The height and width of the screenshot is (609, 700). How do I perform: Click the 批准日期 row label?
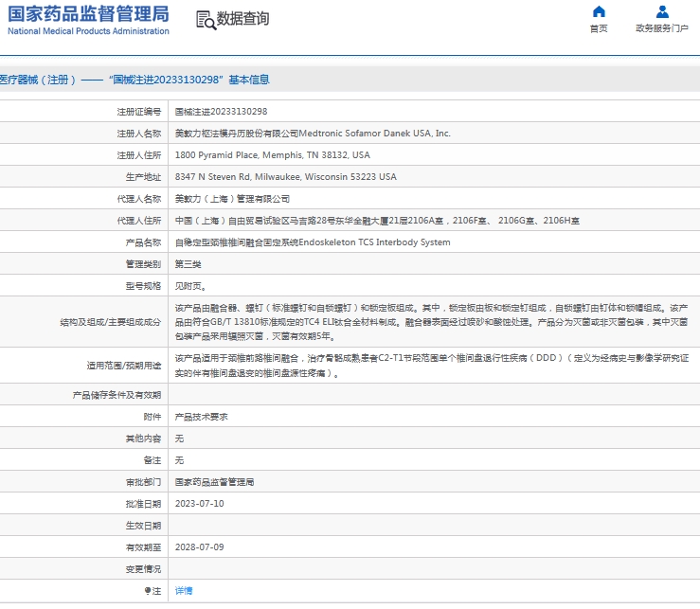pos(143,504)
